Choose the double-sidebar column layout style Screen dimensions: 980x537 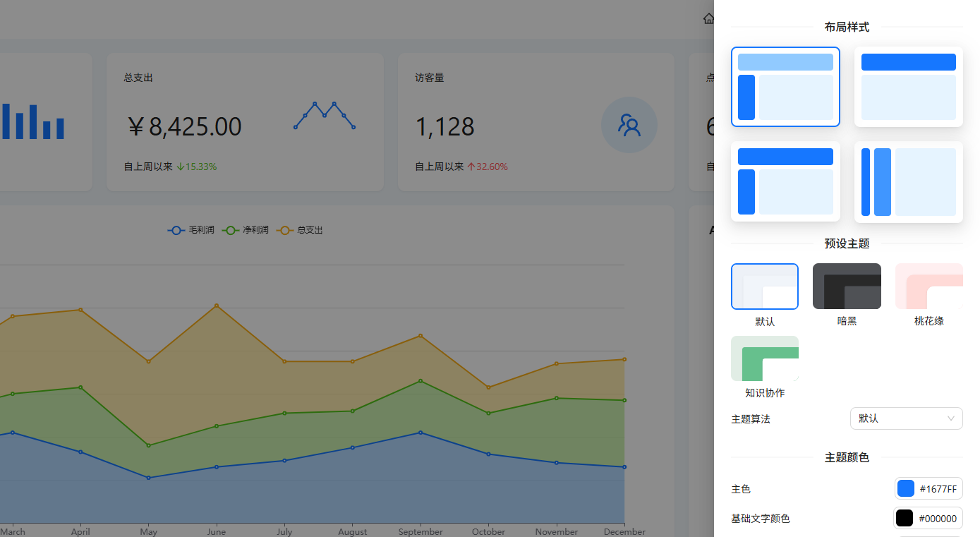(x=908, y=182)
